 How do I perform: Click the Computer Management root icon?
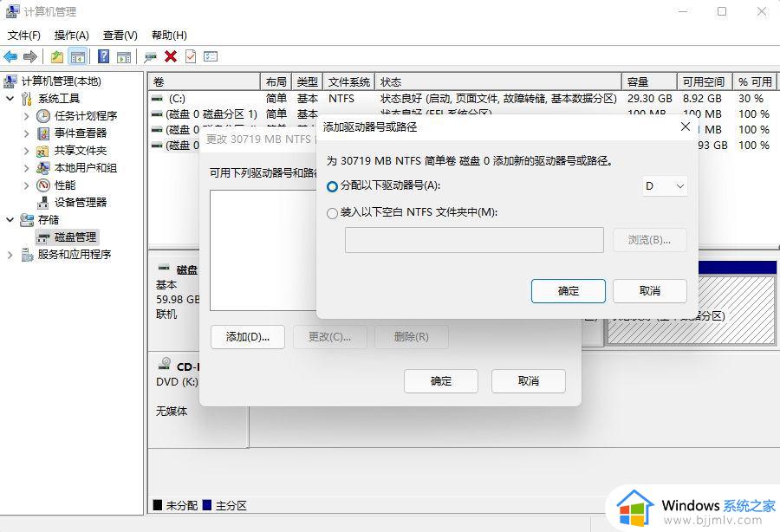[x=10, y=81]
